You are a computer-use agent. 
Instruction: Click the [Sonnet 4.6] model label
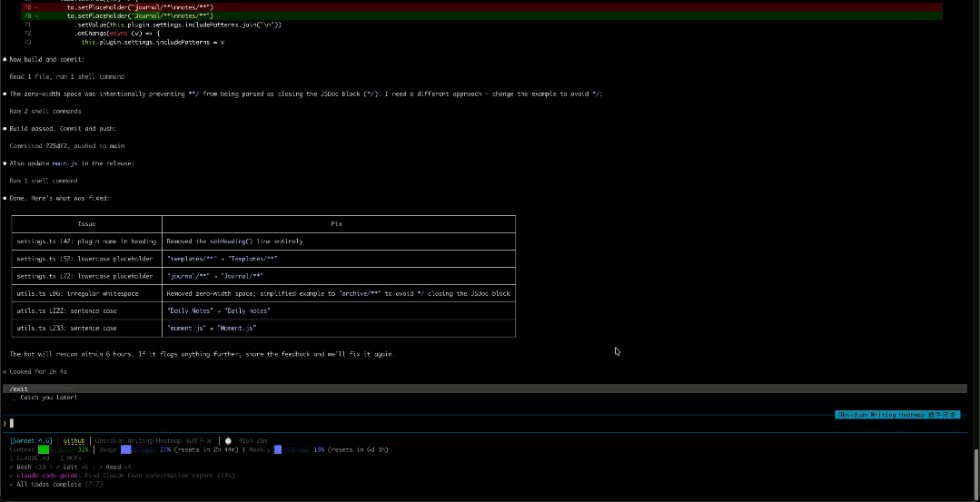point(31,441)
